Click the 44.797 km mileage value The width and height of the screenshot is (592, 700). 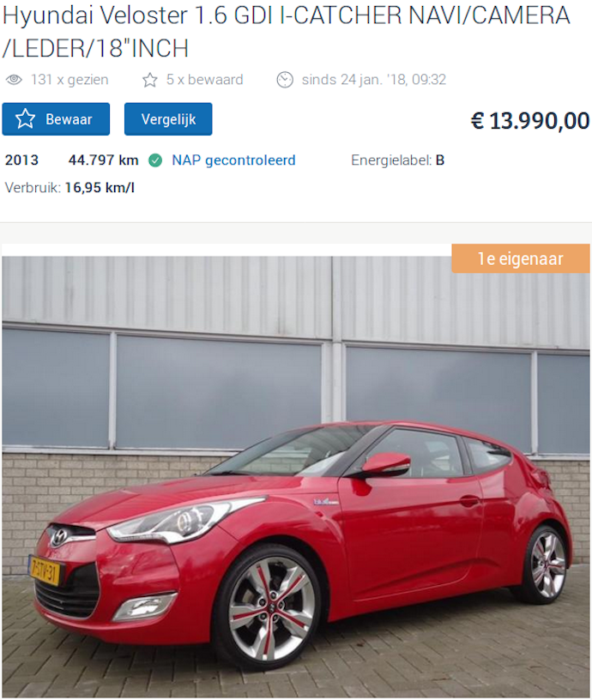[x=104, y=160]
